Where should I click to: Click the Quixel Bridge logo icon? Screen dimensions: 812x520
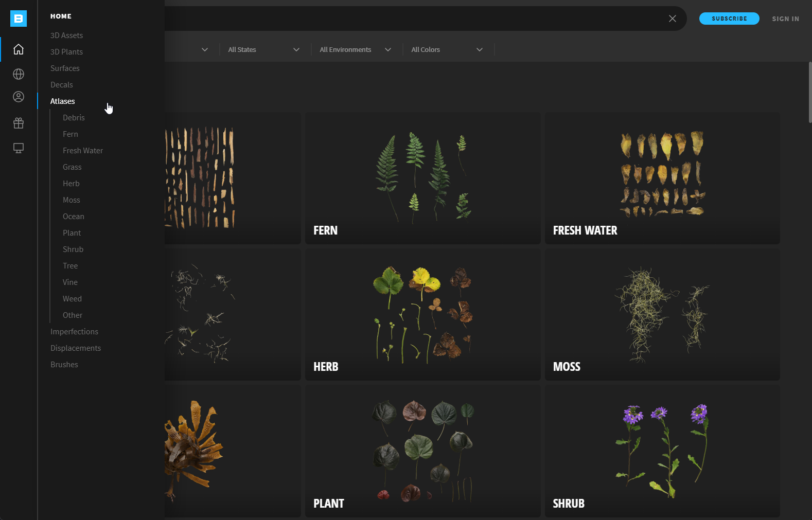(19, 19)
